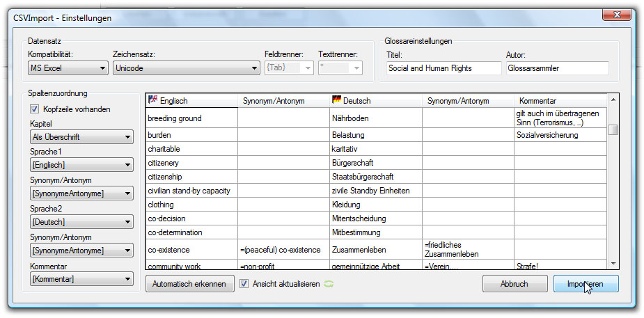Click the German flag icon in header
Viewport: 644px width, 318px height.
pos(336,100)
